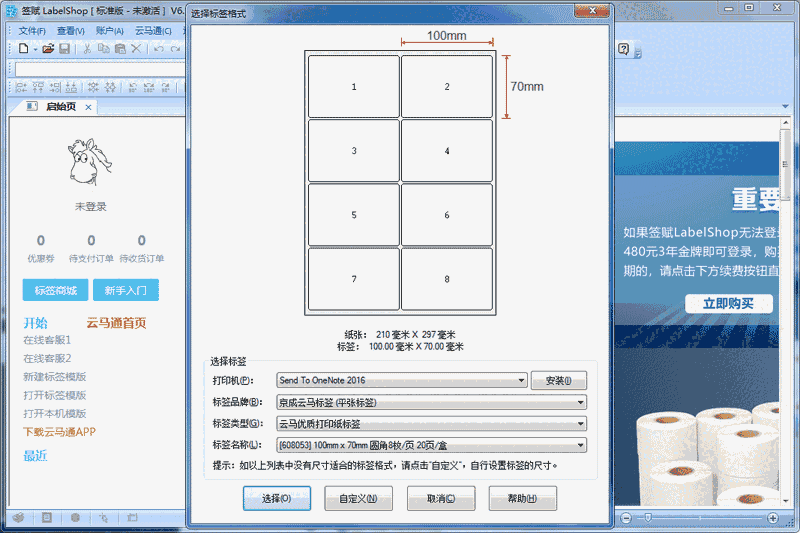The width and height of the screenshot is (800, 533).
Task: Click the second distribute spacing icon
Action: pos(110,87)
